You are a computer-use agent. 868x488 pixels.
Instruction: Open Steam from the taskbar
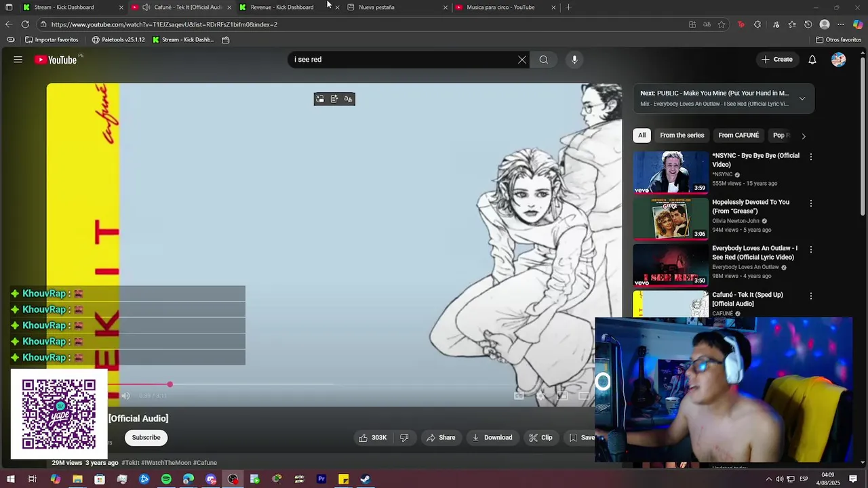(x=366, y=479)
